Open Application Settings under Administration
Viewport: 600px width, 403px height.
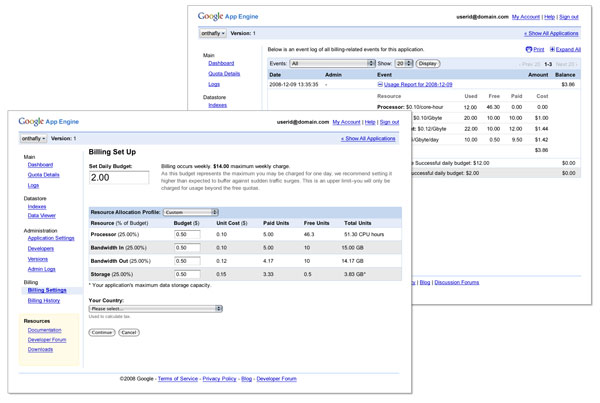point(50,238)
